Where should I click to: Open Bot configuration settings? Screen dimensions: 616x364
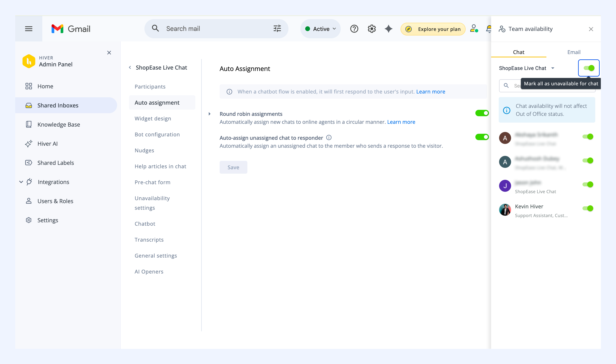click(x=157, y=134)
